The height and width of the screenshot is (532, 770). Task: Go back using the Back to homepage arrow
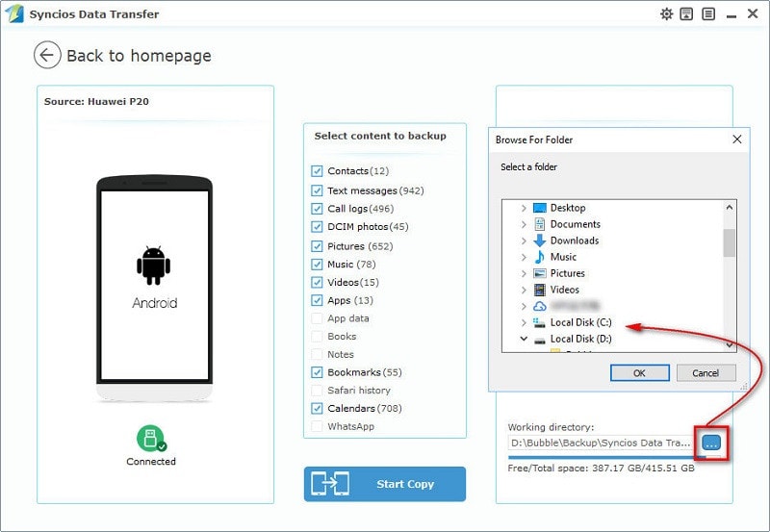pyautogui.click(x=47, y=55)
